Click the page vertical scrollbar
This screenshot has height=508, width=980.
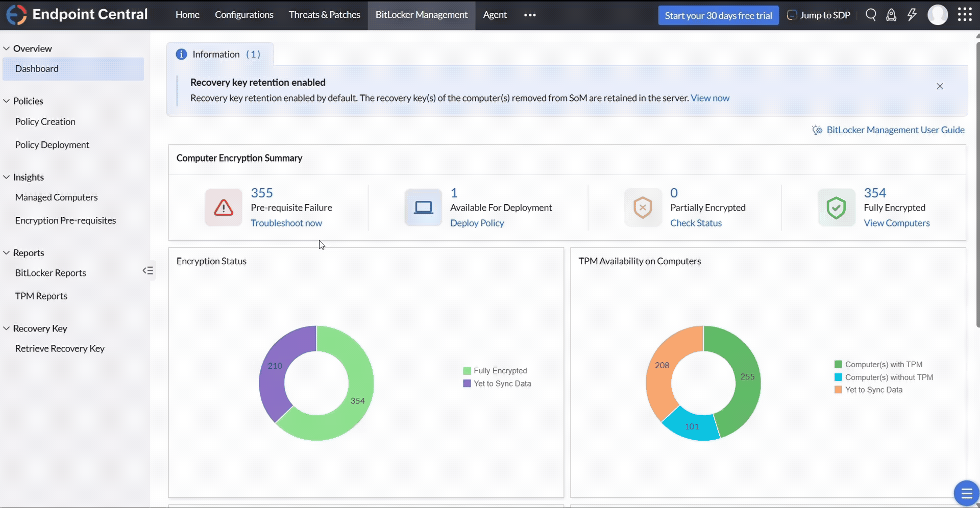977,185
